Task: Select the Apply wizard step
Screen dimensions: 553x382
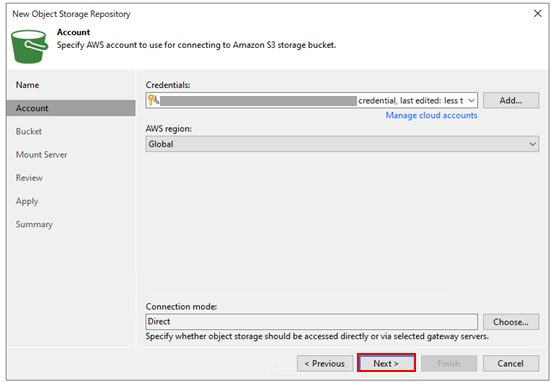Action: pyautogui.click(x=27, y=201)
